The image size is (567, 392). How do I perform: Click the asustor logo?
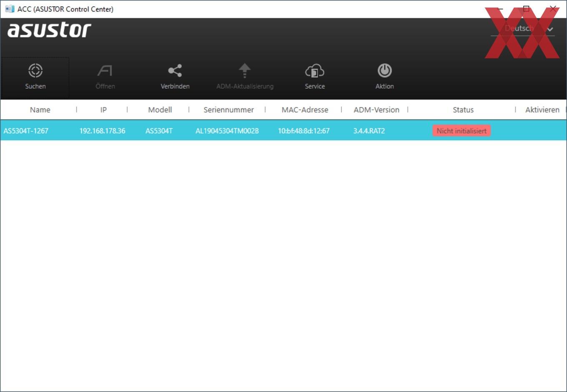(x=49, y=30)
